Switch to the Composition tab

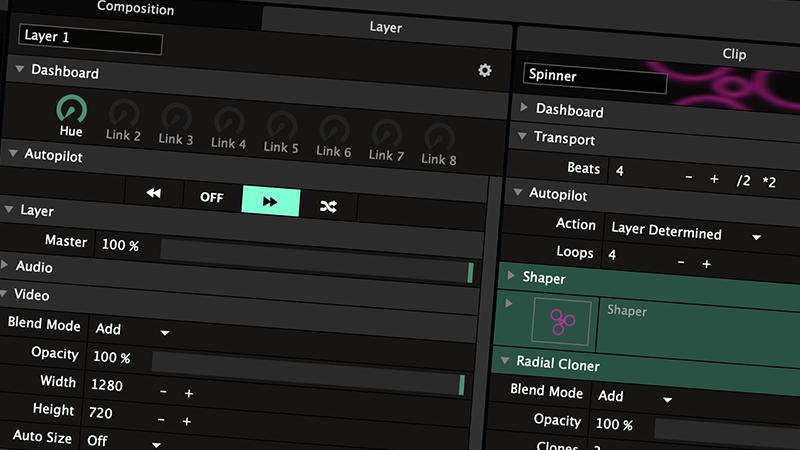[x=135, y=9]
